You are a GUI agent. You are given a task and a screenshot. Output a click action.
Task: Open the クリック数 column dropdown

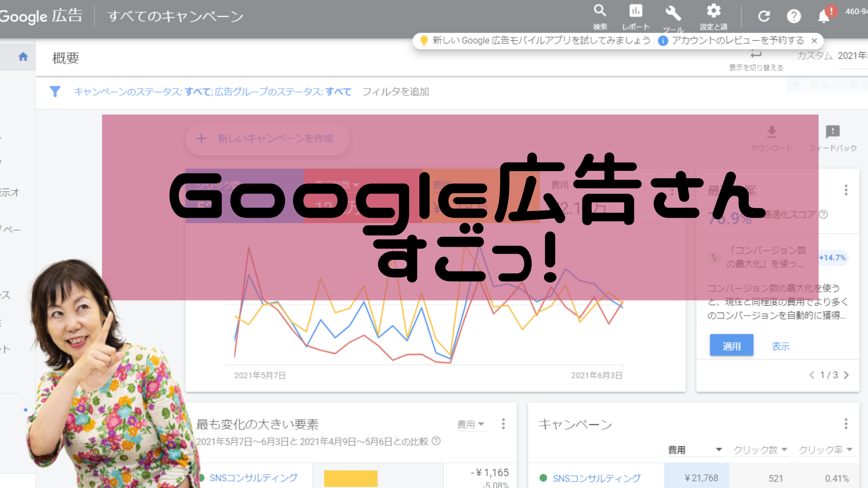click(x=761, y=450)
